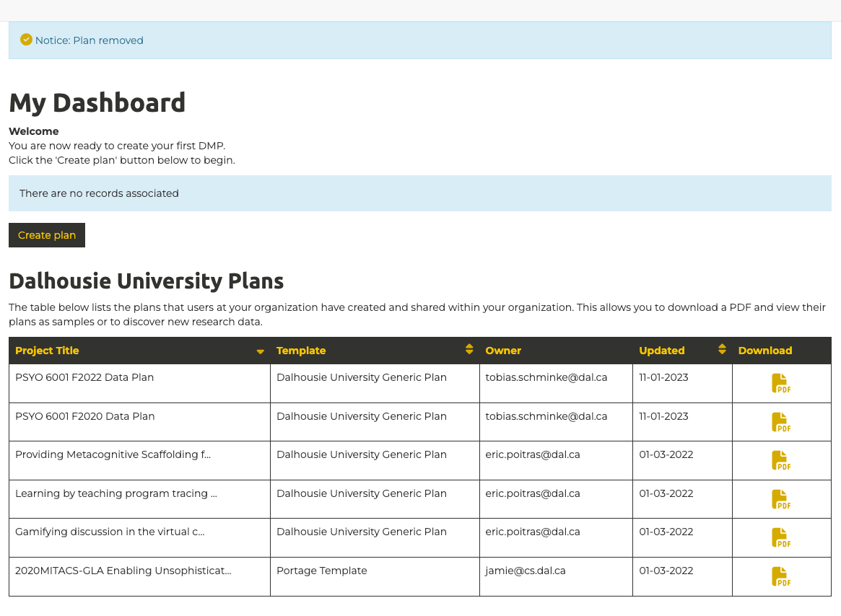Click tobias.schminke@dal.ca in F2022 plan row
The image size is (841, 616).
pos(546,377)
